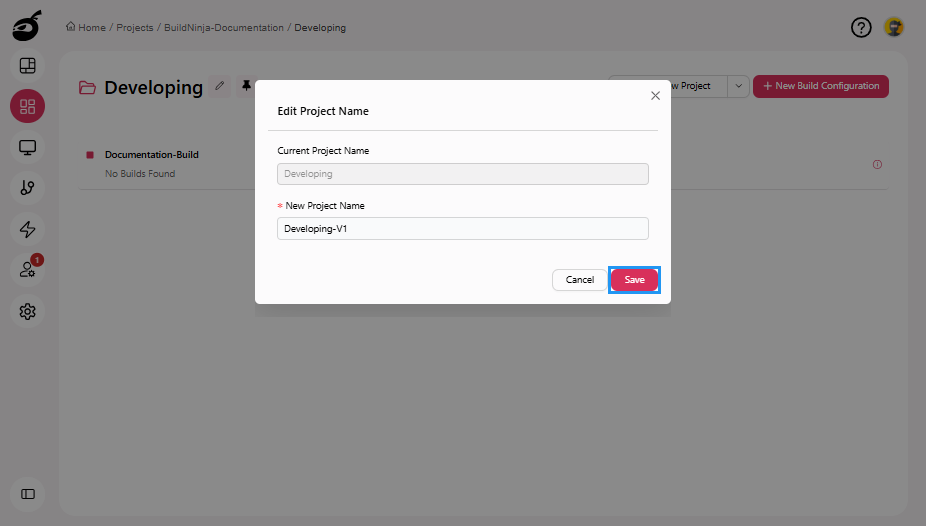Click the Cancel button in dialog
Screen dimensions: 926x526
(579, 280)
